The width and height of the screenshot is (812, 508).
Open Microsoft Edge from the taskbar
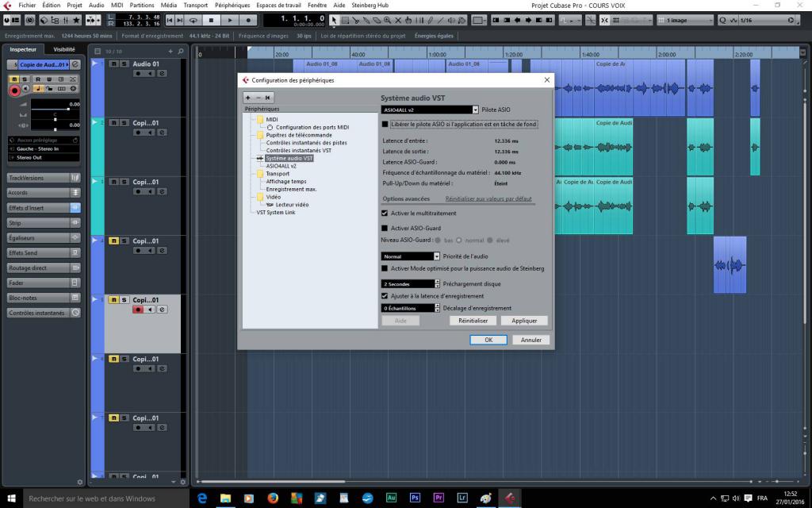click(202, 498)
